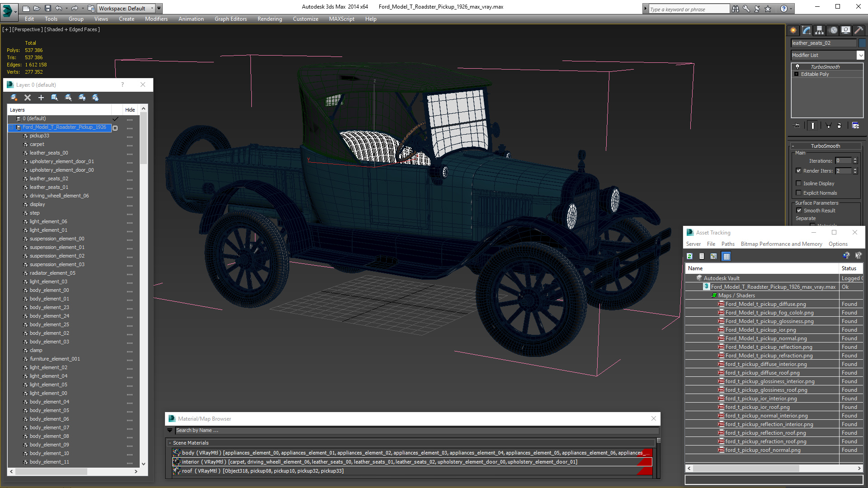Toggle hide for display object row
The image size is (868, 488).
click(130, 205)
